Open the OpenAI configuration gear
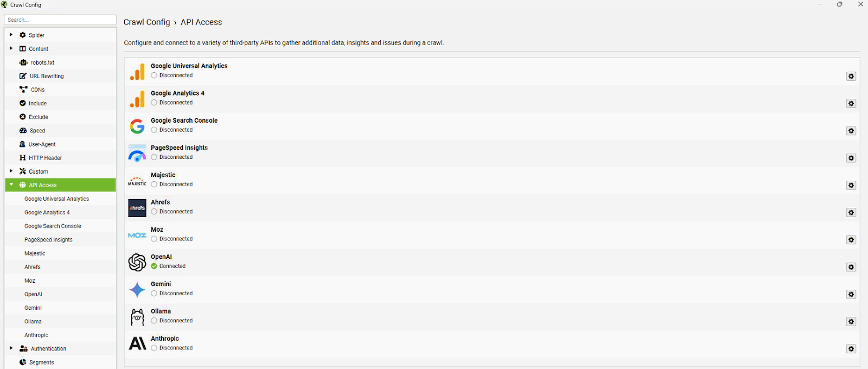The width and height of the screenshot is (868, 369). coord(851,267)
